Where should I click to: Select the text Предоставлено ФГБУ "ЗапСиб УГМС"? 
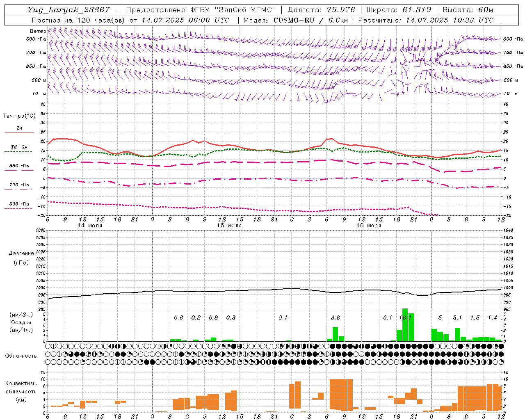coord(201,10)
